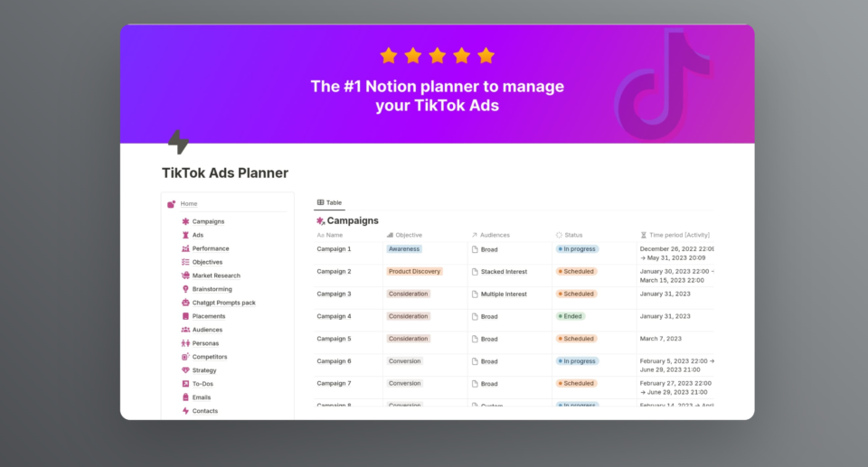This screenshot has height=467, width=868.
Task: Open Campaign 3 row name
Action: tap(334, 294)
